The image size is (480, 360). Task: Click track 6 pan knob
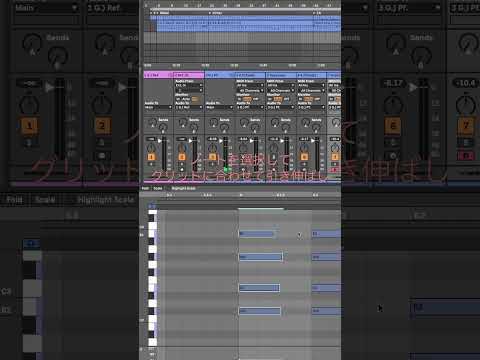tap(304, 147)
